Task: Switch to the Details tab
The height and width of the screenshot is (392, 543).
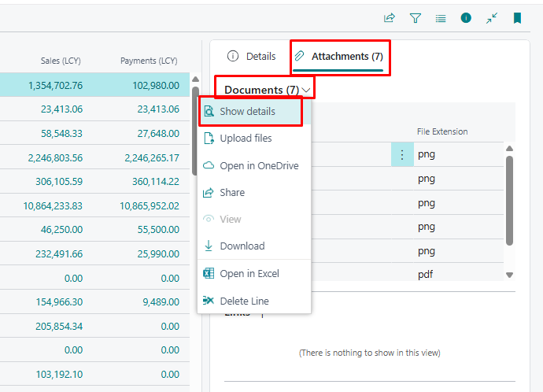Action: (251, 56)
